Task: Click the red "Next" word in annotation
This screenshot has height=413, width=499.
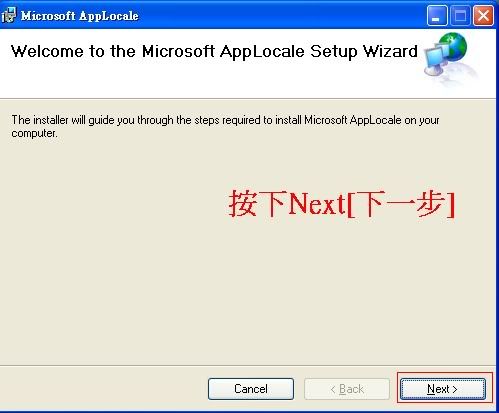Action: [x=317, y=203]
